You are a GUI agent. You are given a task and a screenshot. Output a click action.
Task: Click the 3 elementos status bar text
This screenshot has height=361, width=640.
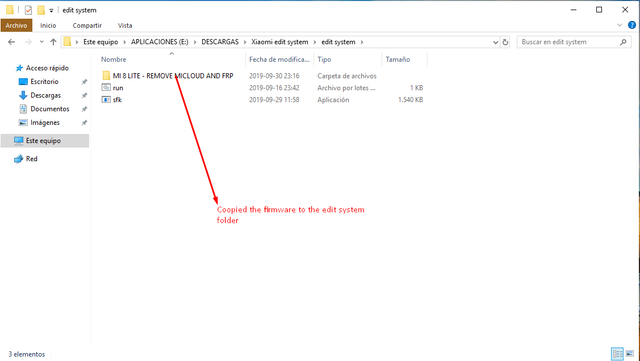[x=27, y=354]
